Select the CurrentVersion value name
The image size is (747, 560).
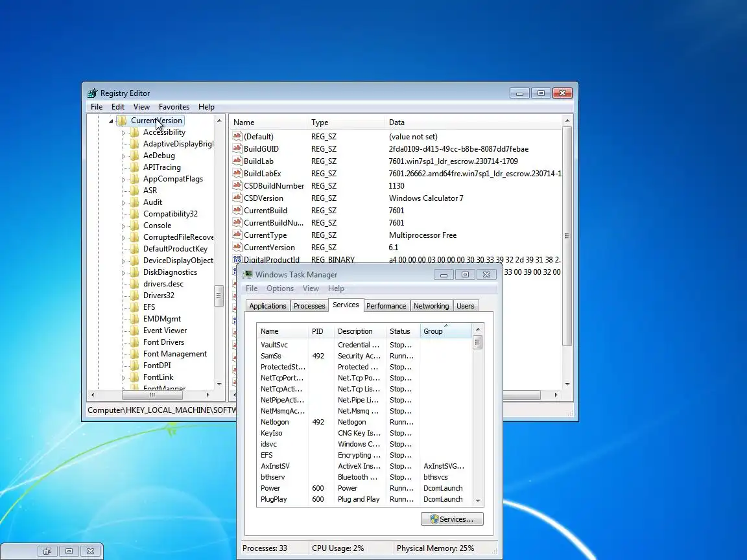click(269, 247)
